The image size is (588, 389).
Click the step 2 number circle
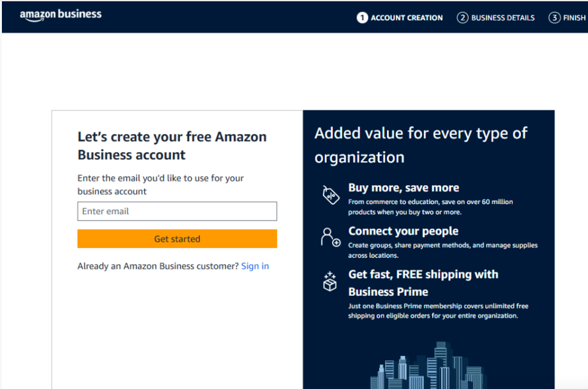tap(462, 18)
